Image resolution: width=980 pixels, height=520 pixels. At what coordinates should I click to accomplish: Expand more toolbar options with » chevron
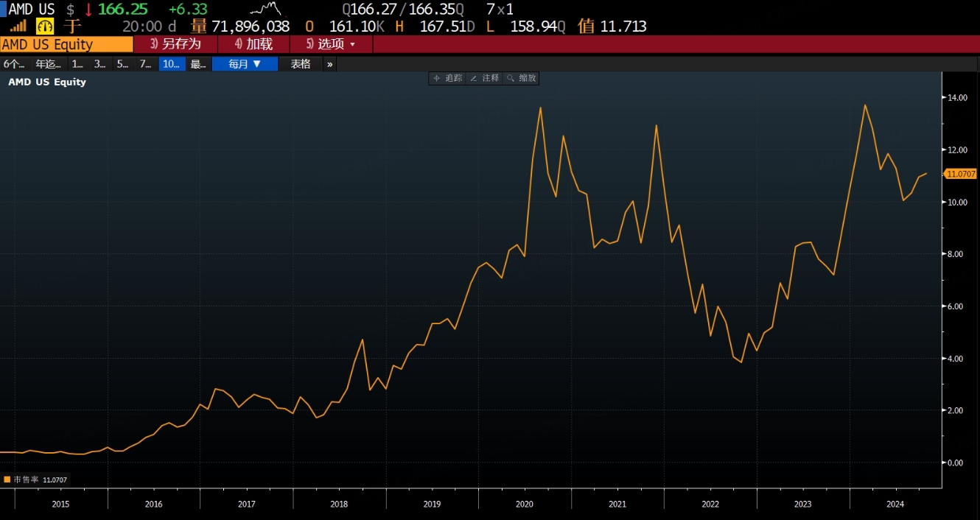coord(329,64)
